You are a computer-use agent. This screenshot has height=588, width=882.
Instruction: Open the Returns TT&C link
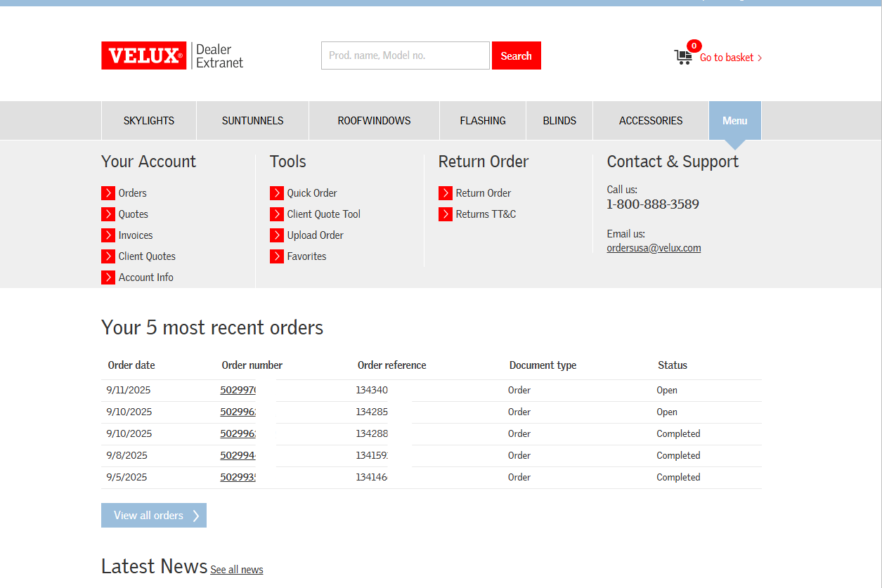coord(486,214)
